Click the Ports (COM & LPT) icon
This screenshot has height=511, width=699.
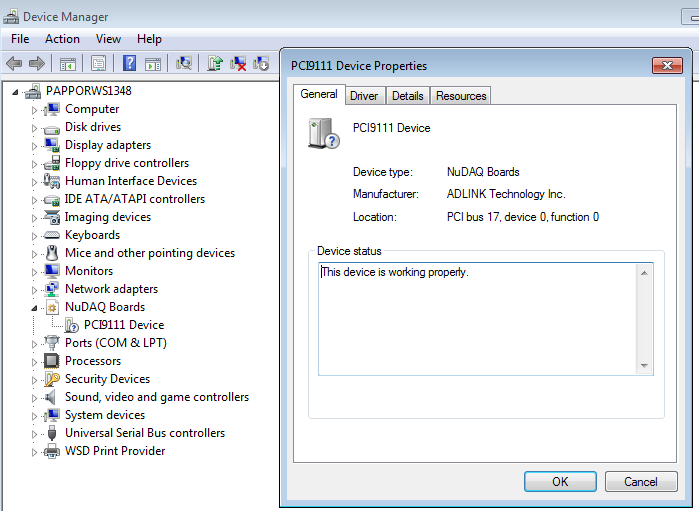tap(52, 342)
